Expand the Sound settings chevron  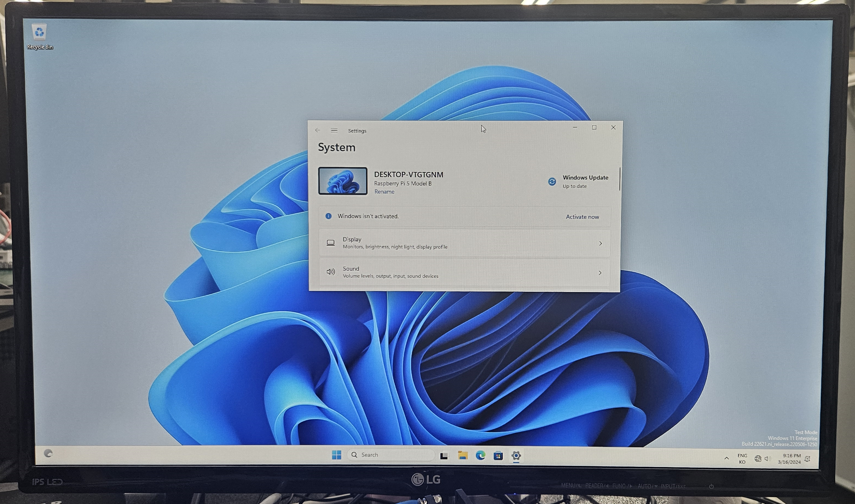(600, 273)
